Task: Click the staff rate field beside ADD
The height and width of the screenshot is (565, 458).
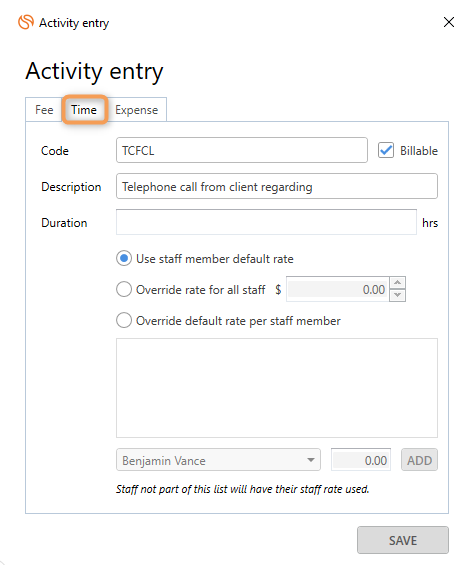Action: 361,460
